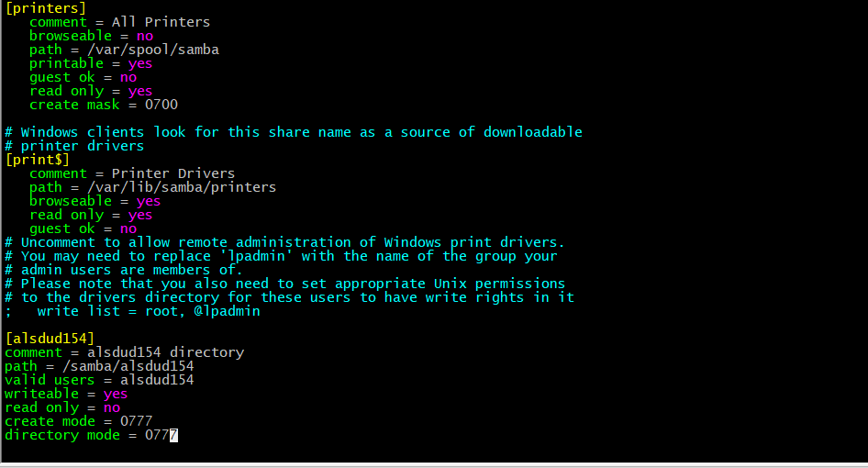Click 'lpadmin' quoted word in comment
Image resolution: width=868 pixels, height=468 pixels.
click(256, 256)
